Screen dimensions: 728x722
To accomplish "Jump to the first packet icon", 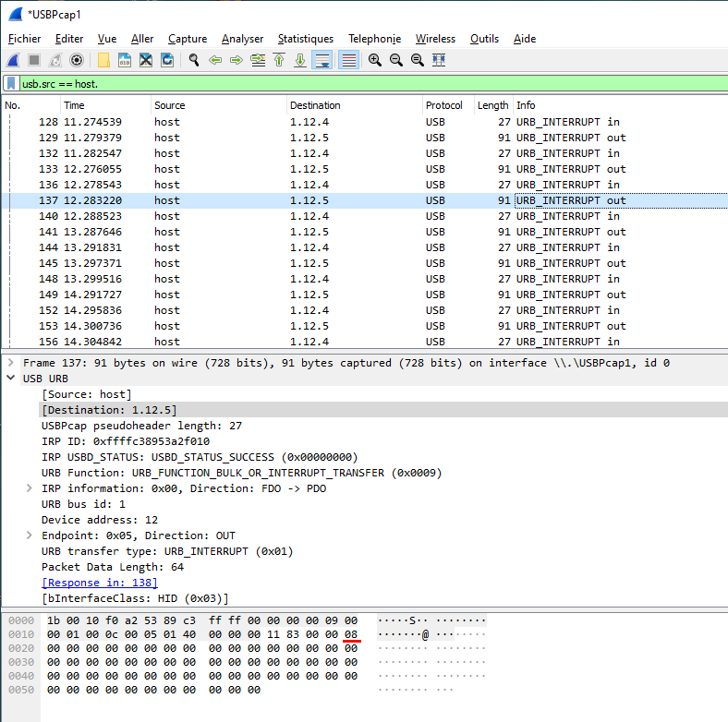I will [x=279, y=60].
